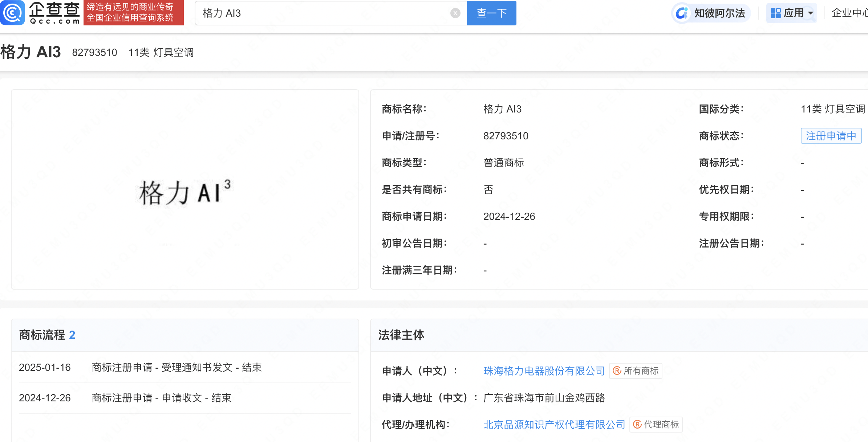Open 北京品源知识产权代理有限公司 agency link
Viewport: 868px width, 442px height.
tap(554, 424)
